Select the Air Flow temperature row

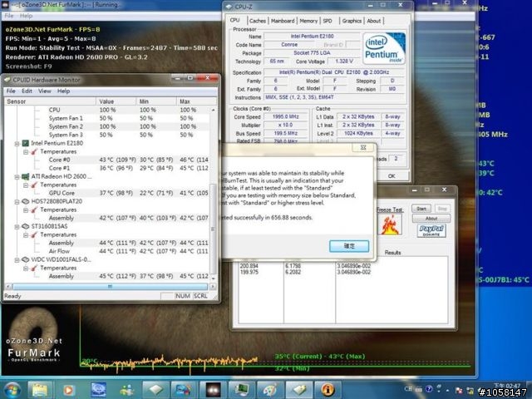click(x=107, y=251)
